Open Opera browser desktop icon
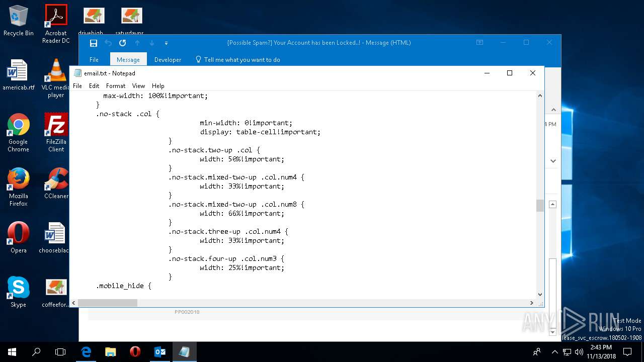 [x=19, y=238]
